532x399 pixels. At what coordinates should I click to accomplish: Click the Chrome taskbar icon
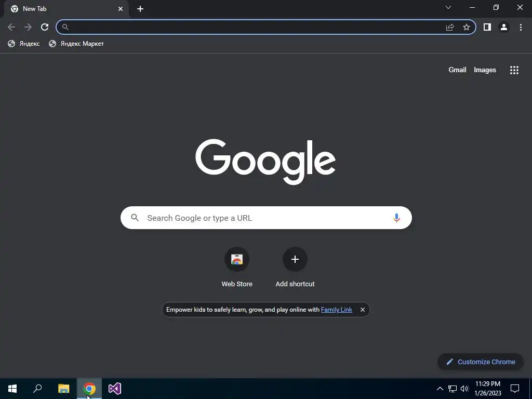click(89, 389)
